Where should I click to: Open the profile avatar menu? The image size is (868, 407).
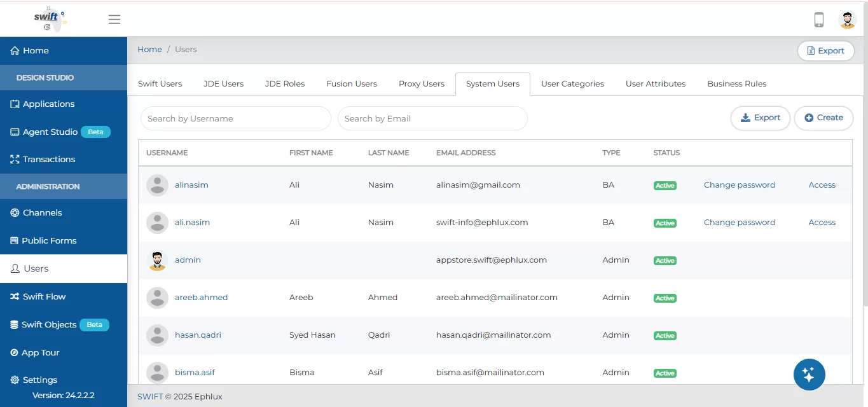848,20
